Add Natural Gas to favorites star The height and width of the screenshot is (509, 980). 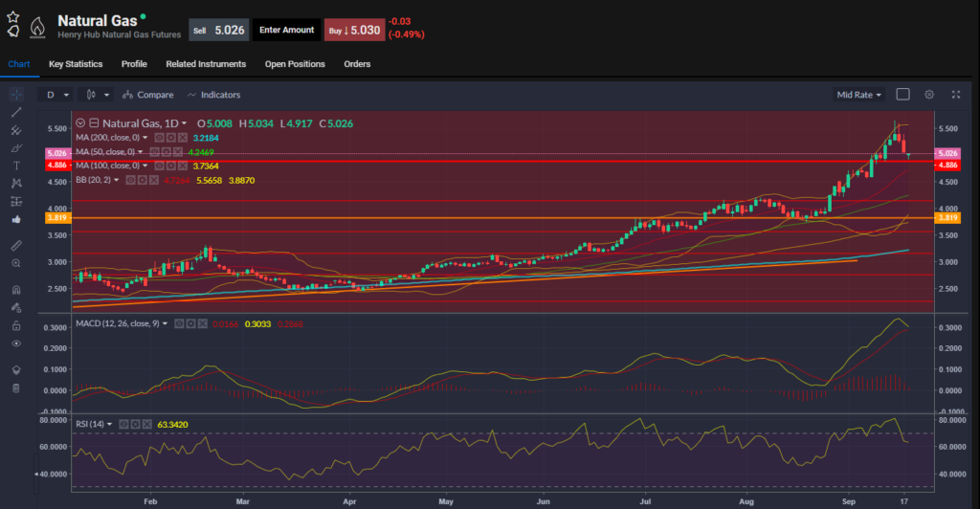tap(12, 16)
